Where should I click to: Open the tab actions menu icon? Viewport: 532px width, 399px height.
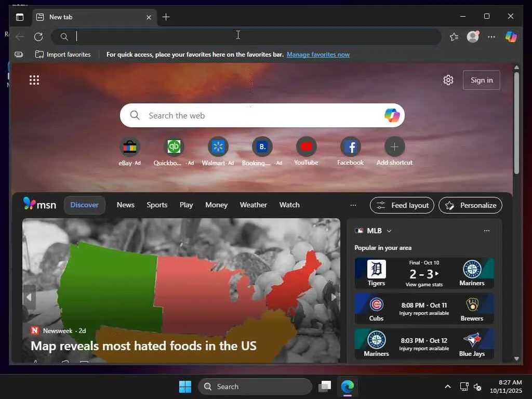pos(20,17)
